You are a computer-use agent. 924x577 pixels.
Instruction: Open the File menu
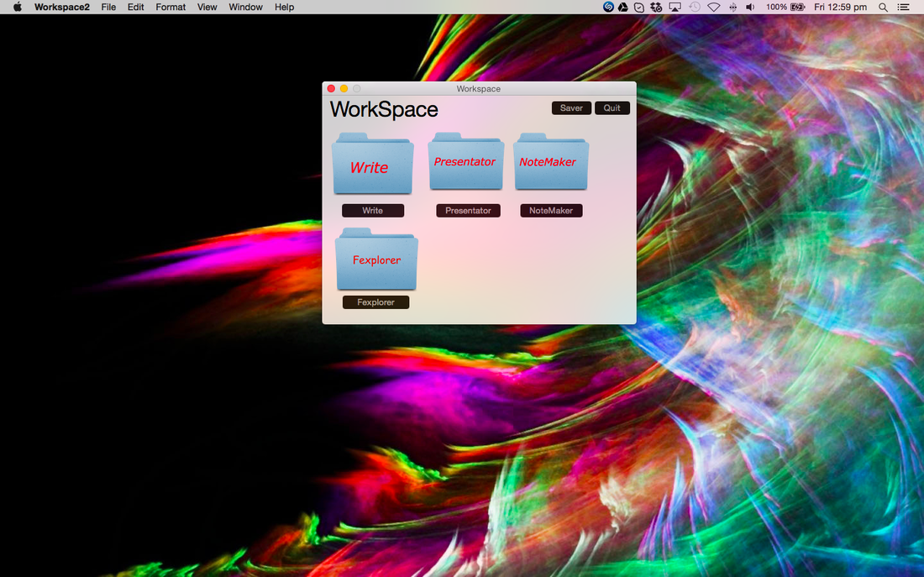[x=108, y=7]
